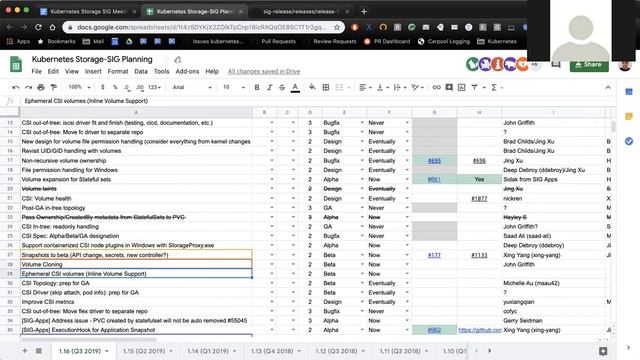Open the all sheets list
640x360 pixels.
39,351
